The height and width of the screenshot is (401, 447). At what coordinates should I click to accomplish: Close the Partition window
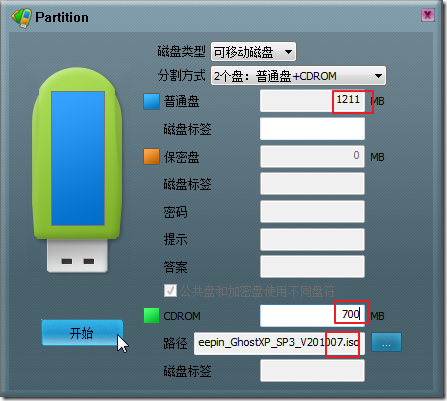(428, 15)
